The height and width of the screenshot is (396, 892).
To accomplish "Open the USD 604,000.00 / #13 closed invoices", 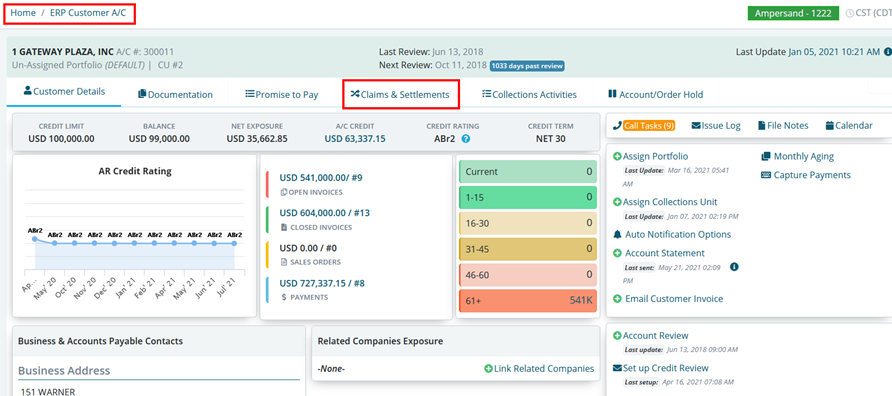I will (x=325, y=213).
